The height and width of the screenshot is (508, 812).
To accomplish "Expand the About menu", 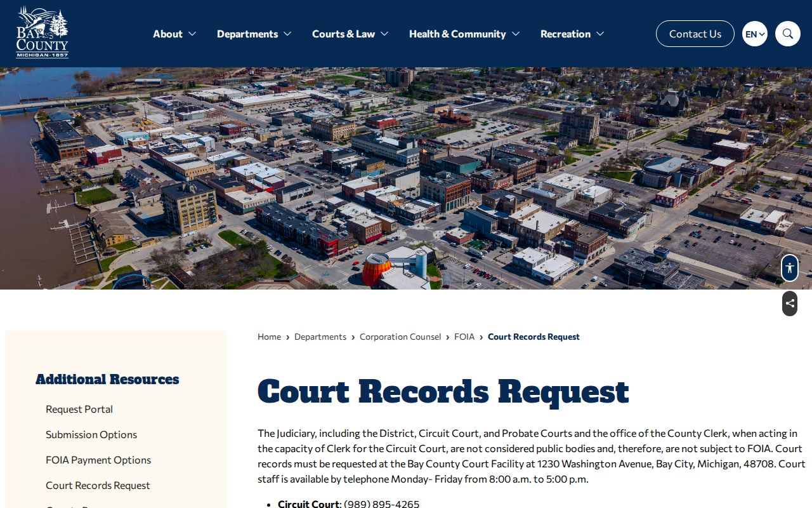I will tap(174, 34).
